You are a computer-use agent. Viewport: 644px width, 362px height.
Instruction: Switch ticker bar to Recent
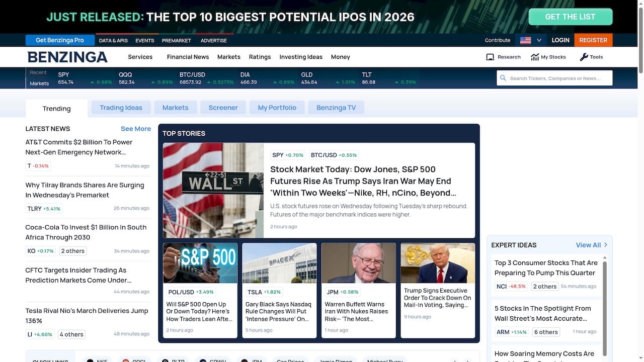[x=38, y=72]
